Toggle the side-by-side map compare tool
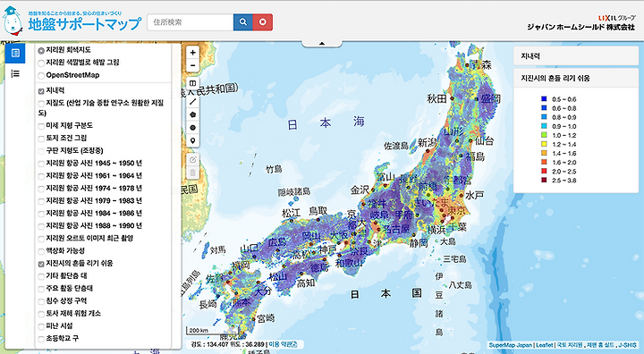The width and height of the screenshot is (644, 354). (192, 83)
